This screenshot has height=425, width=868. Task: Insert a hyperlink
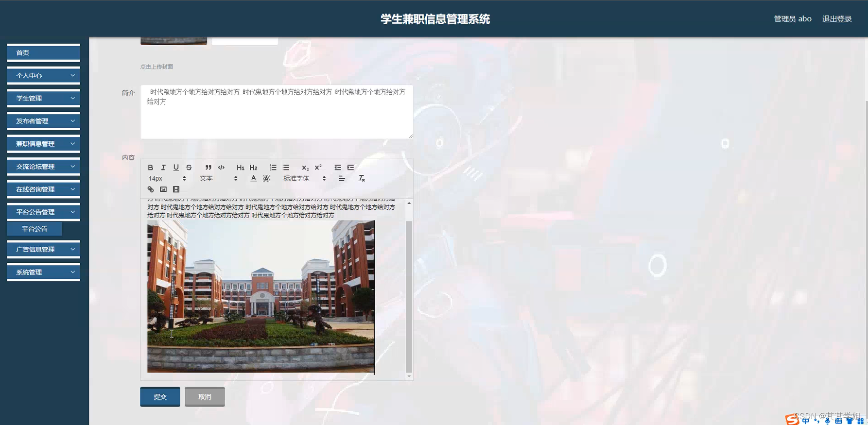(x=151, y=189)
